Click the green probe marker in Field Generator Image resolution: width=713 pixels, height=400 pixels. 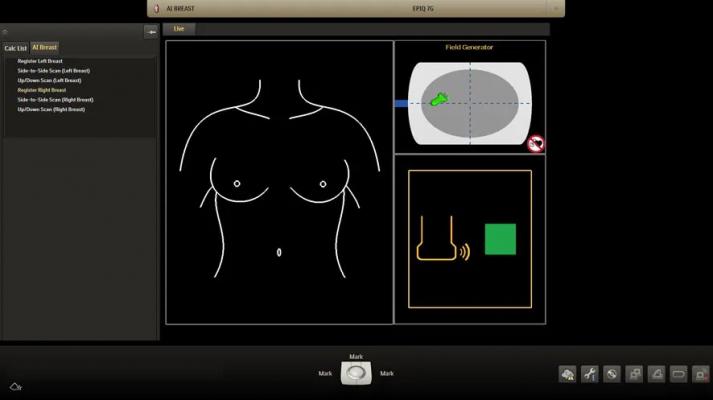[x=438, y=100]
